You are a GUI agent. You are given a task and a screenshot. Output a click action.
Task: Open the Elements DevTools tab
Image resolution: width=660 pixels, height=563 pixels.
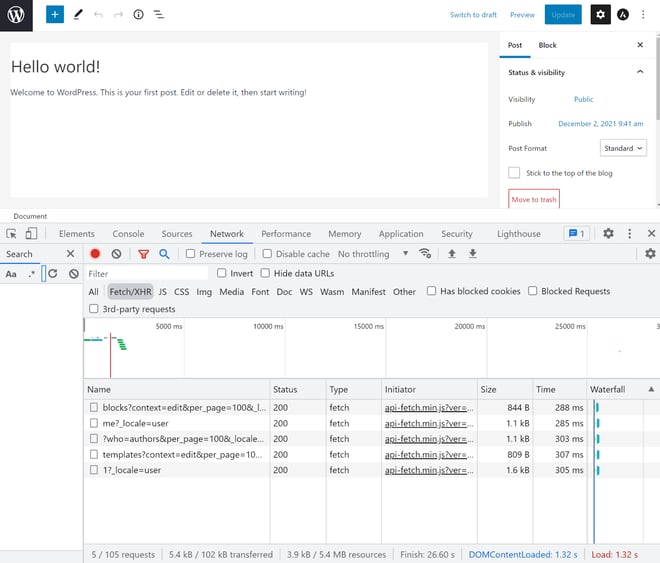click(77, 234)
